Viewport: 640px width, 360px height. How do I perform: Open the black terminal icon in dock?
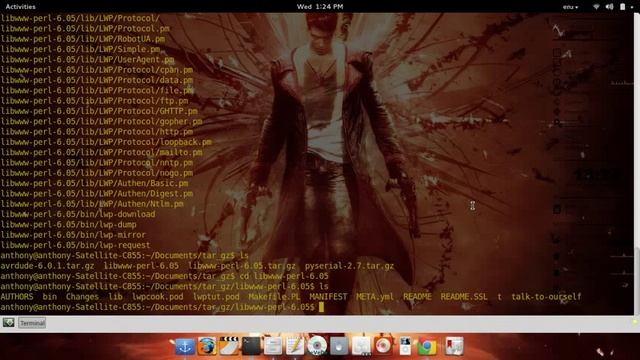tap(251, 347)
